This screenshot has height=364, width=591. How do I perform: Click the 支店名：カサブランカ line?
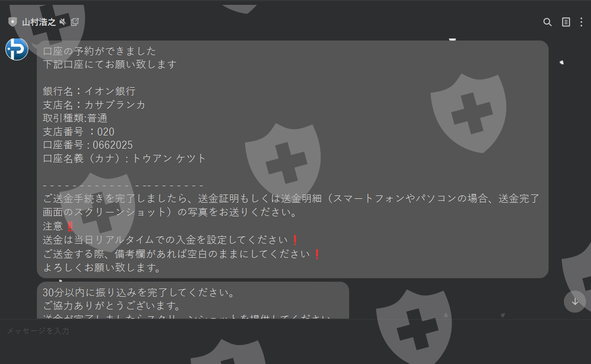94,105
